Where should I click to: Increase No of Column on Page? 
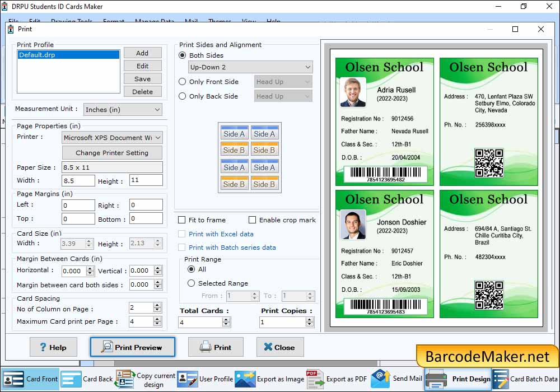[157, 305]
